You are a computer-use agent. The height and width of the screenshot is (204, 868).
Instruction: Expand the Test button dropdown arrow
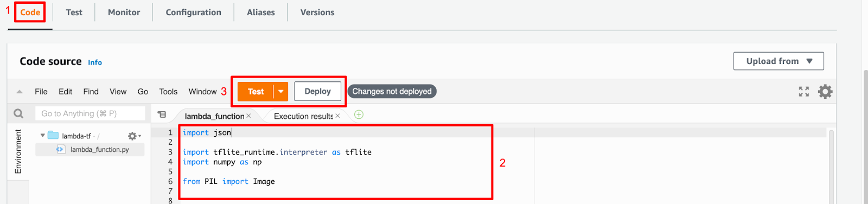pos(281,92)
